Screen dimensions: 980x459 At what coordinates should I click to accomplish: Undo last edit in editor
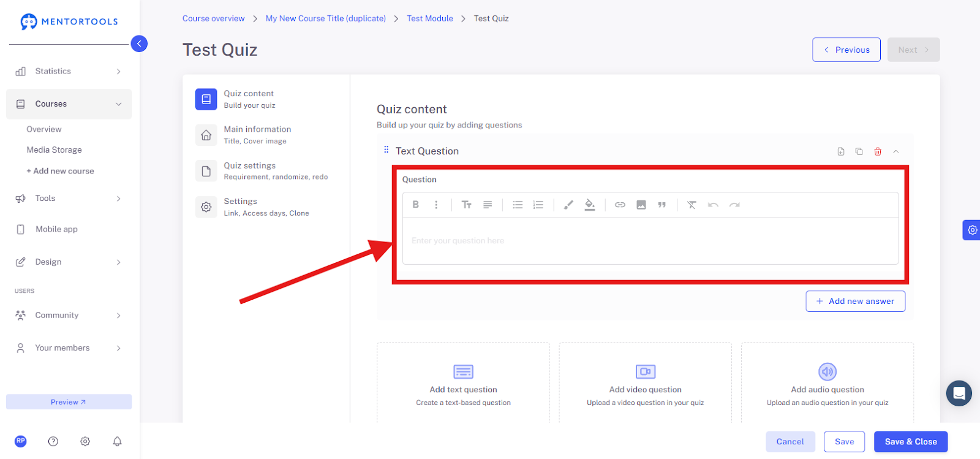point(713,205)
